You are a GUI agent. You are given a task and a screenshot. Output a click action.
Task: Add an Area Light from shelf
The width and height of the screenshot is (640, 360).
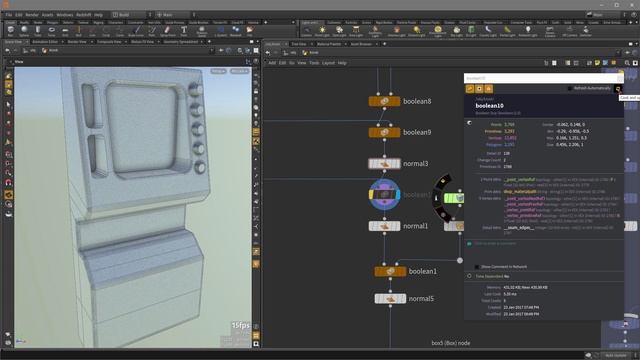[356, 31]
